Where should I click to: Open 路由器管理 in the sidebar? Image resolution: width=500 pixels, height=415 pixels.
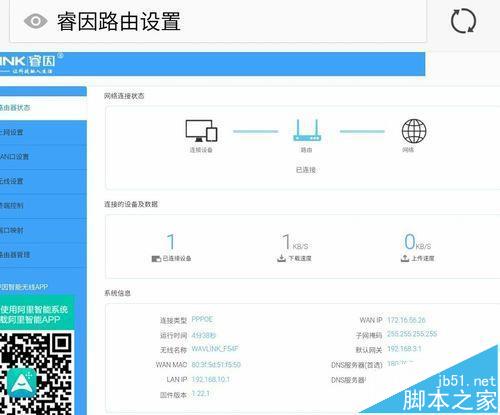pos(43,255)
